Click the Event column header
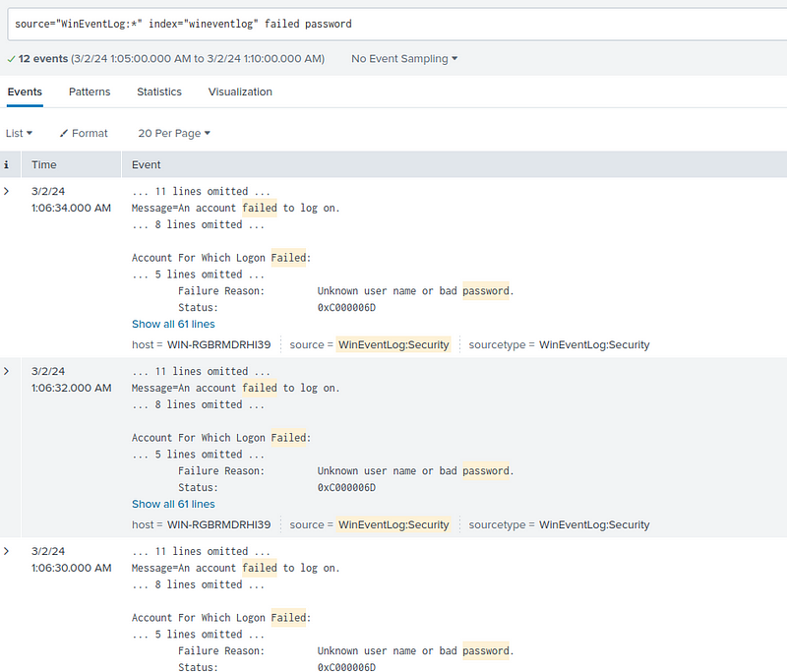 pos(146,164)
